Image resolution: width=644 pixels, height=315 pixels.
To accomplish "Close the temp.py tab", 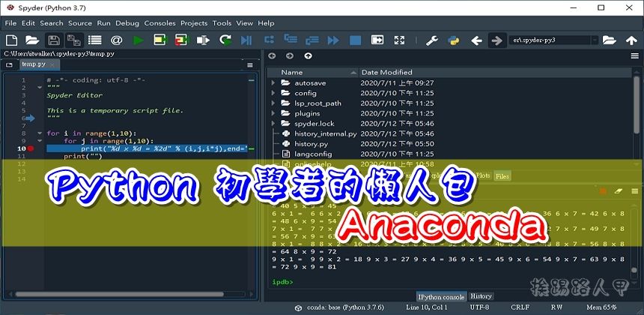I will [52, 65].
